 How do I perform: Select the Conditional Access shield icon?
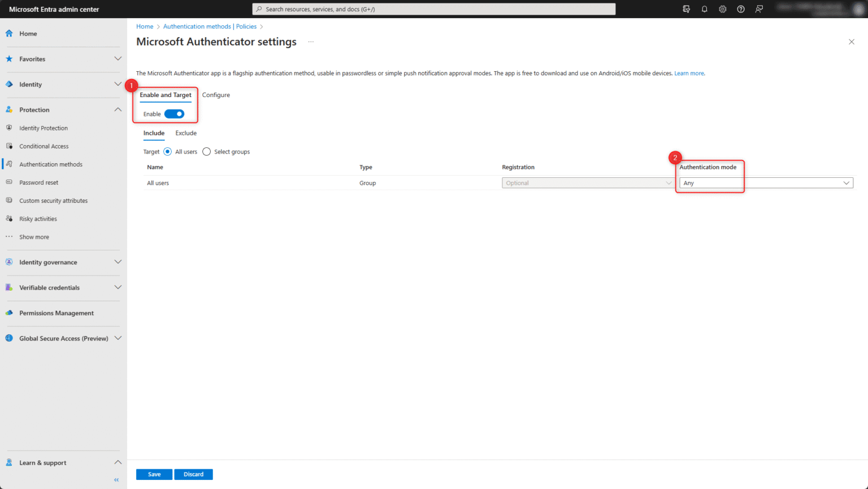(x=10, y=146)
